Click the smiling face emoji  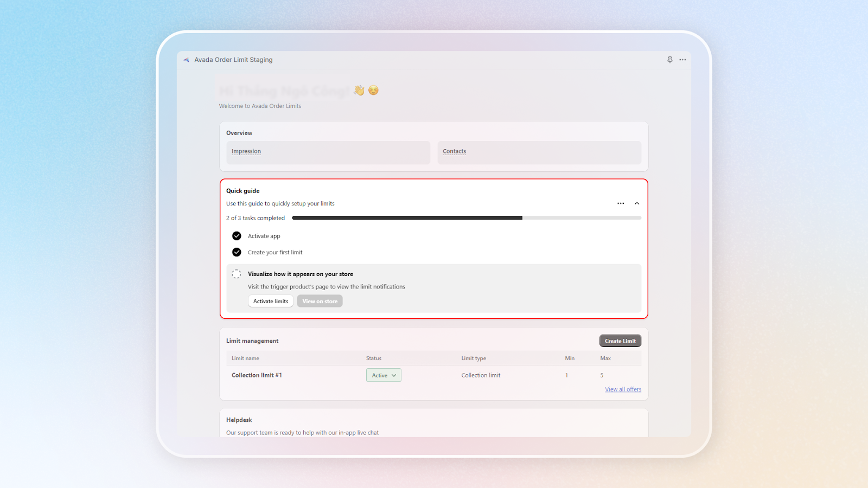click(373, 90)
